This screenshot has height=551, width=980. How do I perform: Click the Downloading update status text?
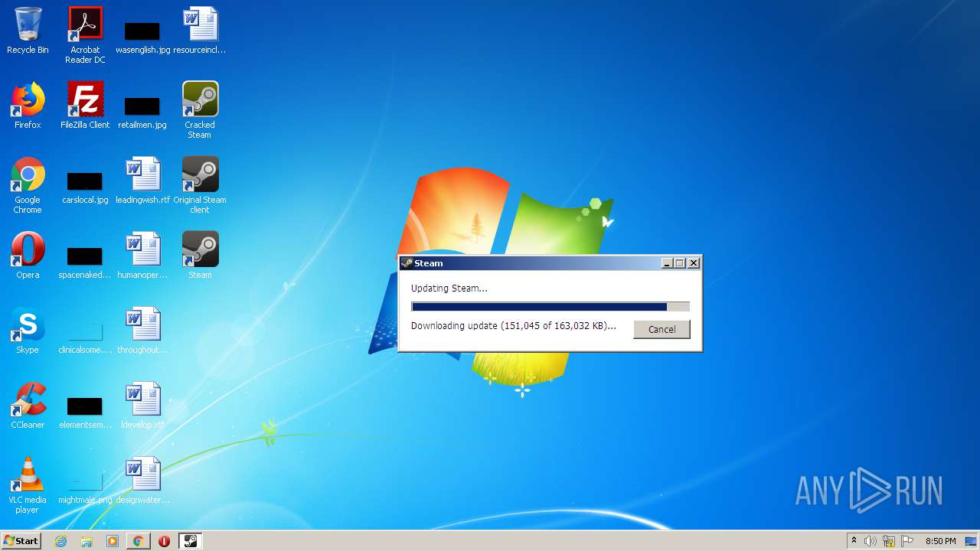[x=513, y=325]
